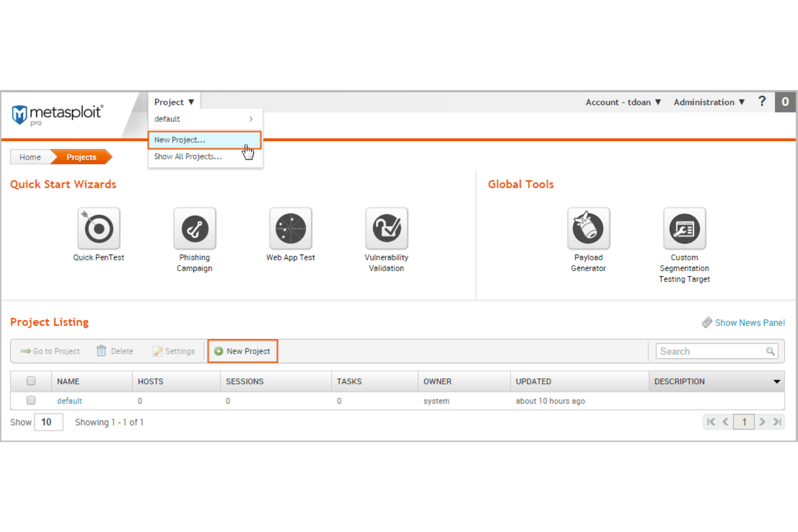Screen dimensions: 798x532
Task: Toggle the select-all projects checkbox
Action: click(31, 381)
